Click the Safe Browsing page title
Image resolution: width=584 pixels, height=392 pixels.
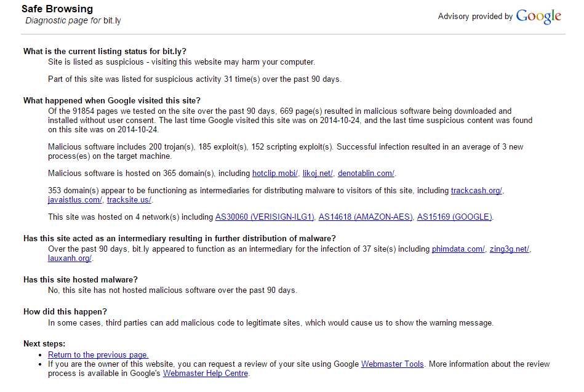(x=57, y=9)
